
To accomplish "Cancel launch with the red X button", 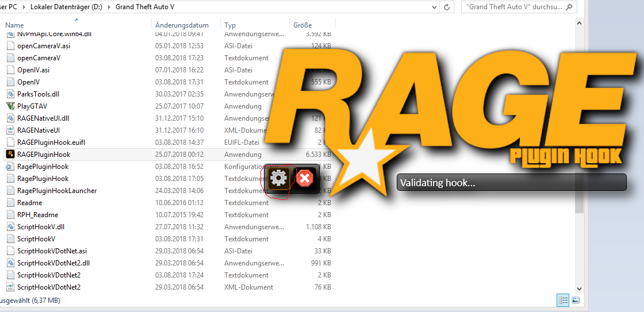I will pyautogui.click(x=305, y=179).
